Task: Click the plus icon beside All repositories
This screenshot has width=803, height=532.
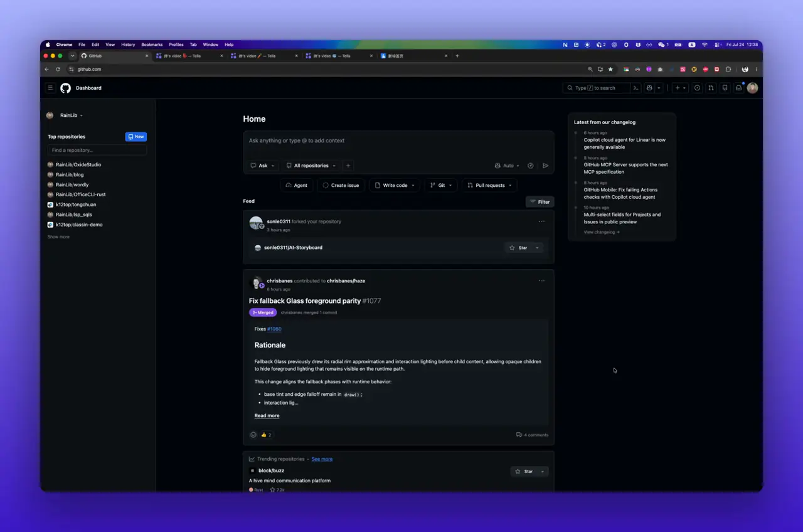Action: (348, 166)
